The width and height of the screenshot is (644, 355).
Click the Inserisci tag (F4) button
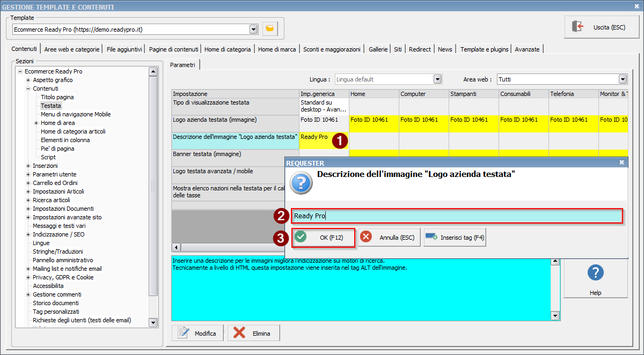tap(455, 237)
